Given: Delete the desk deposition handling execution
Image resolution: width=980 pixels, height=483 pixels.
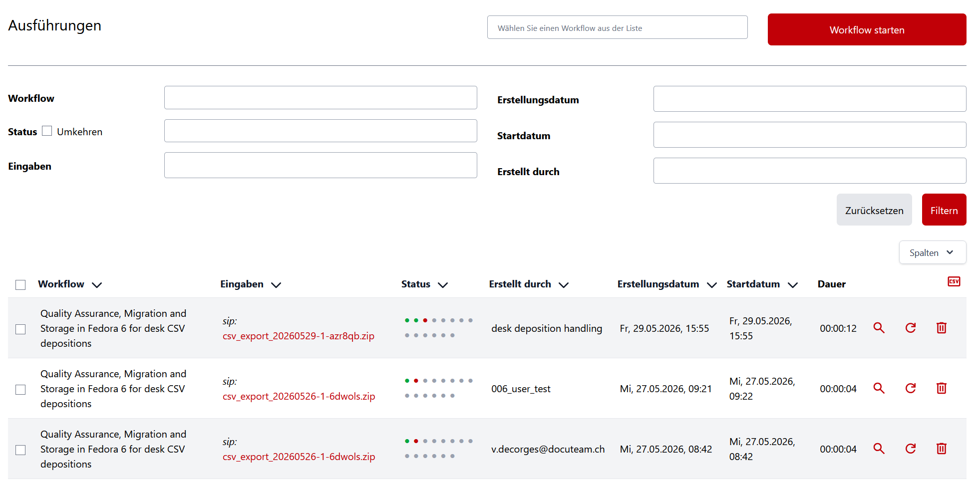Looking at the screenshot, I should [x=941, y=328].
